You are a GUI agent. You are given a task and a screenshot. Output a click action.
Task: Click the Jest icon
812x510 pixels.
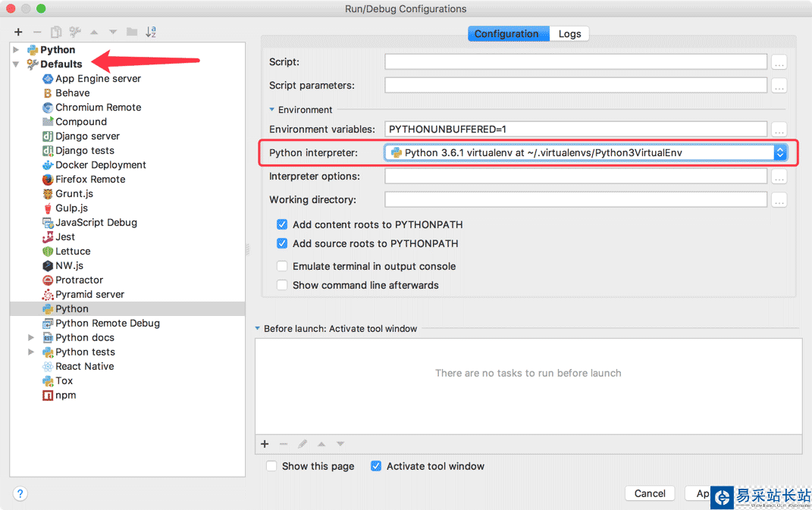pos(48,237)
